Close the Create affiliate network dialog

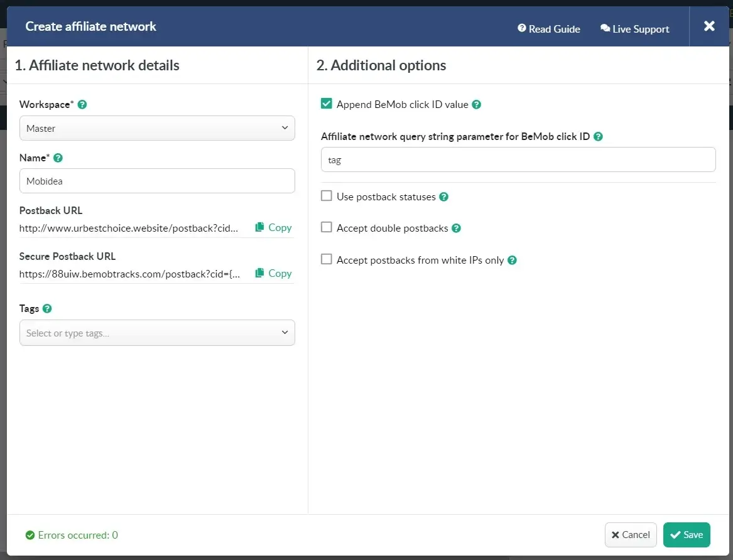[x=709, y=26]
